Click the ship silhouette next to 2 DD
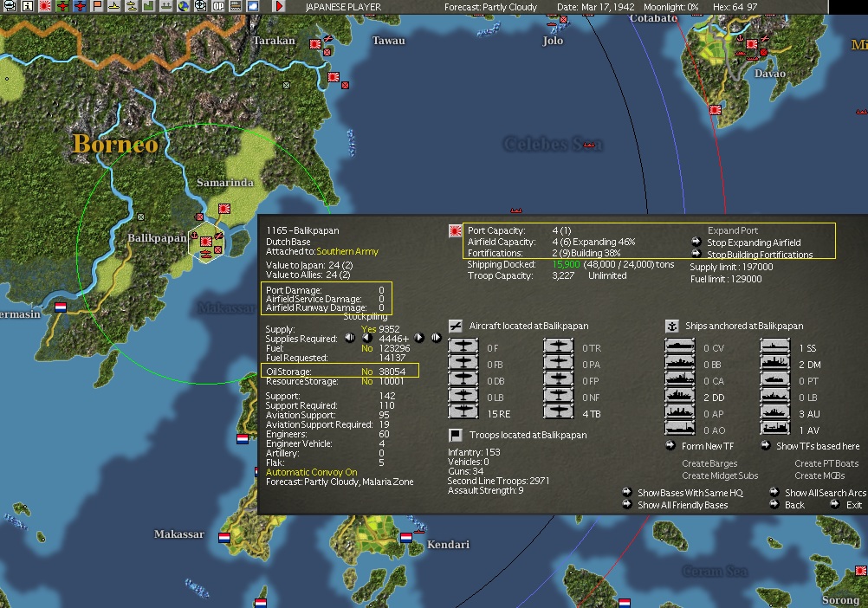The height and width of the screenshot is (608, 868). [680, 396]
